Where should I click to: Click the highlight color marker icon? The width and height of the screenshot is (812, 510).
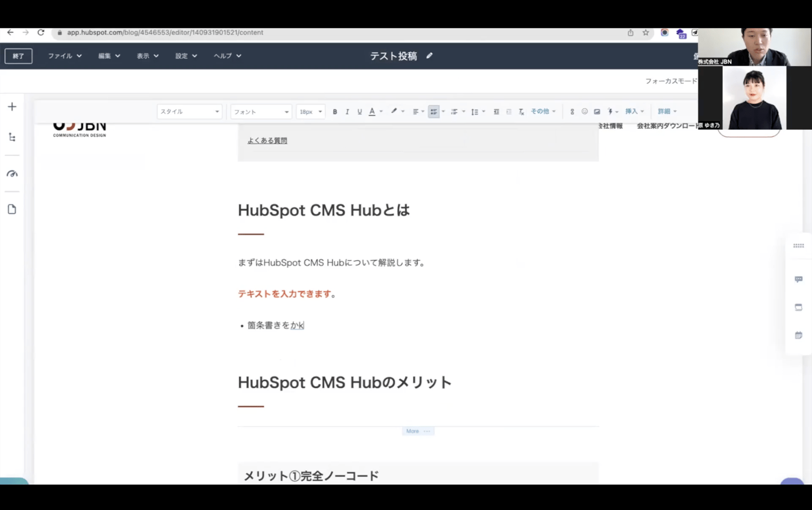(394, 111)
